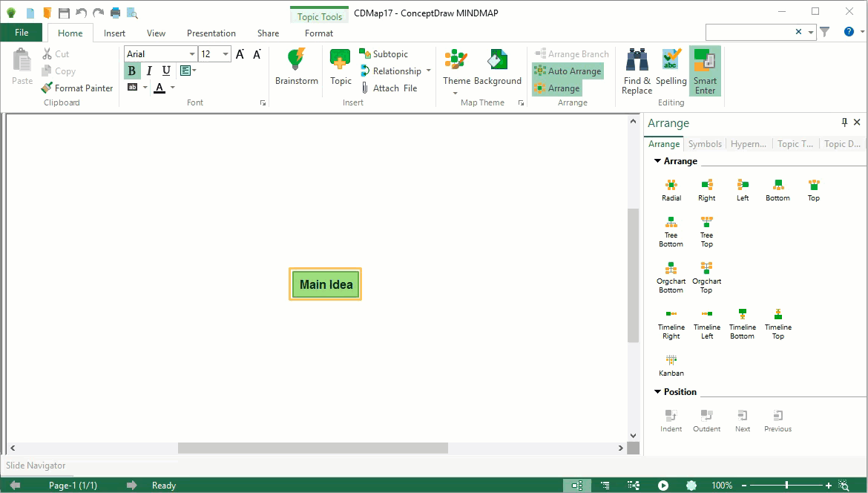The width and height of the screenshot is (868, 493).
Task: Close the Arrange side panel
Action: pos(857,123)
